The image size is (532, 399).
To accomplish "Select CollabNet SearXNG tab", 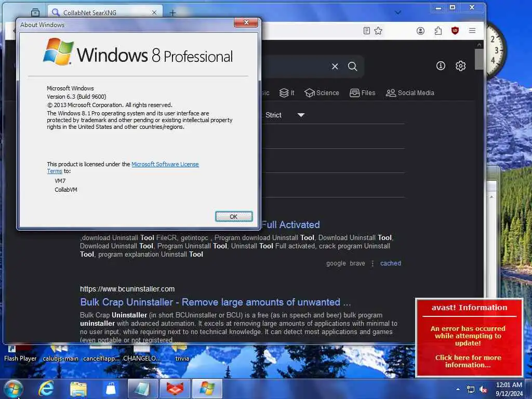I will tap(105, 12).
